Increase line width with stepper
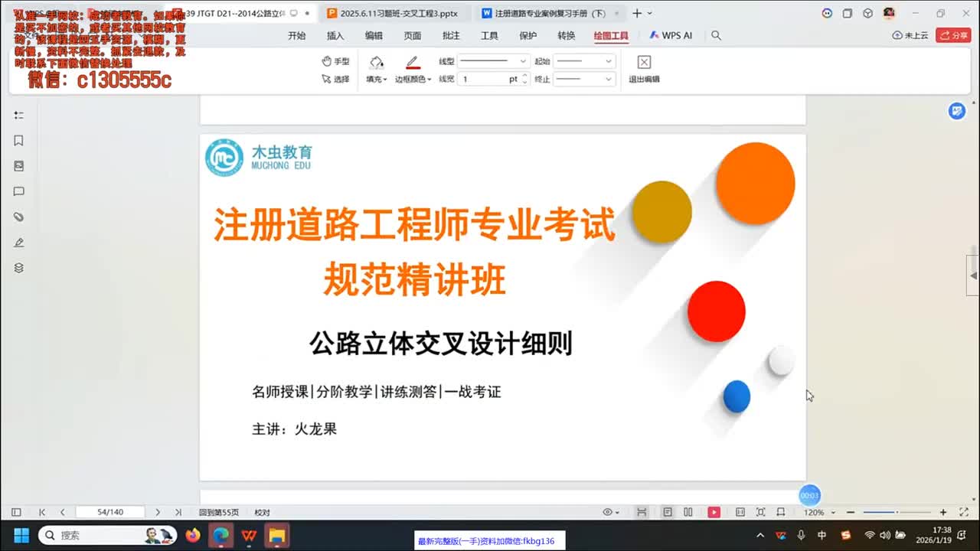The width and height of the screenshot is (980, 551). tap(524, 76)
